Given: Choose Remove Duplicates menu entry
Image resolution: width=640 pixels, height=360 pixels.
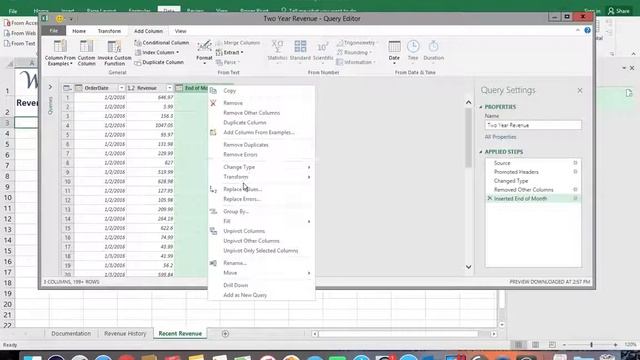Looking at the screenshot, I should (x=246, y=145).
